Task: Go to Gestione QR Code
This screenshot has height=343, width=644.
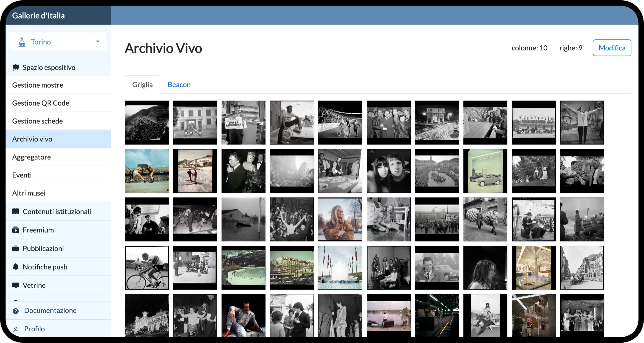Action: point(41,103)
